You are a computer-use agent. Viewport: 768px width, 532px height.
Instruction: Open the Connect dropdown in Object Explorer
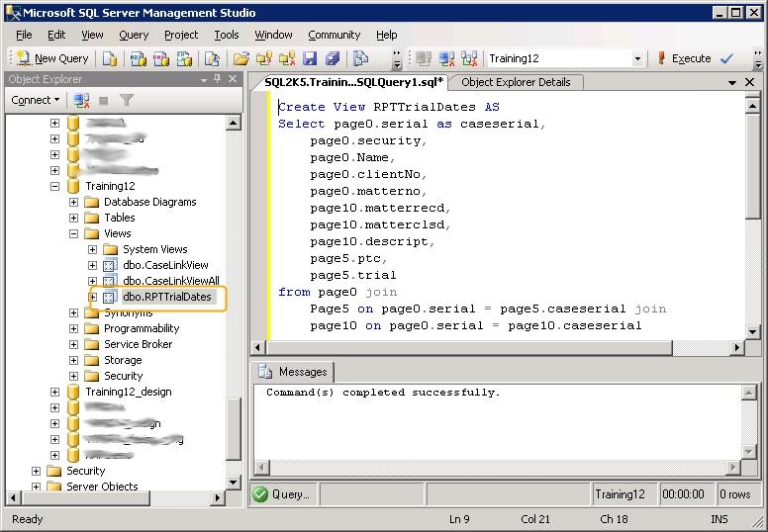pyautogui.click(x=36, y=100)
